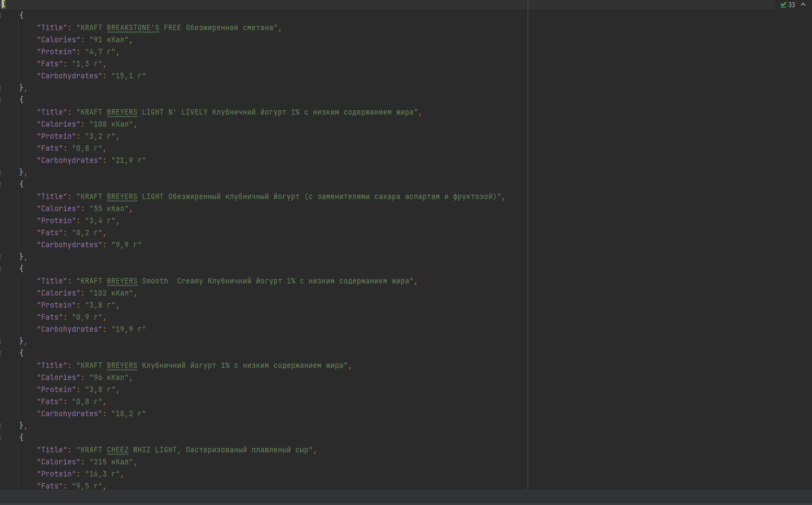
Task: Place cursor on Calories "55 кКал" line
Action: (85, 208)
